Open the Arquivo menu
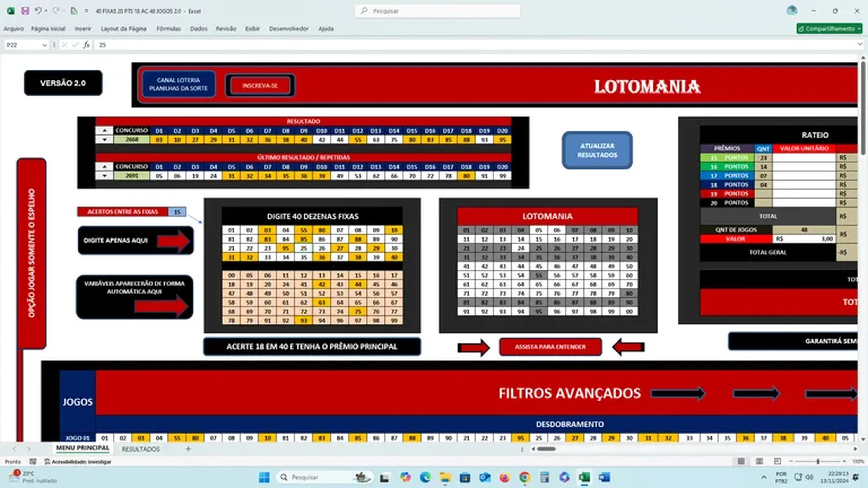Viewport: 868px width, 488px height. pos(14,29)
